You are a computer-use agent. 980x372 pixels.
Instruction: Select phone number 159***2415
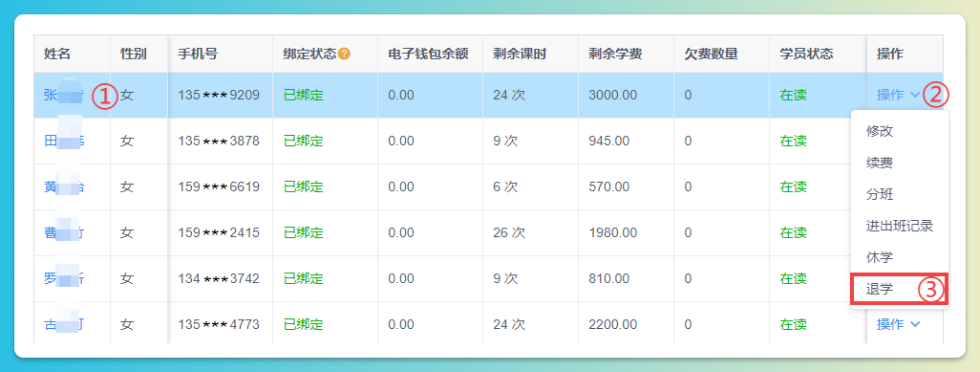click(219, 233)
